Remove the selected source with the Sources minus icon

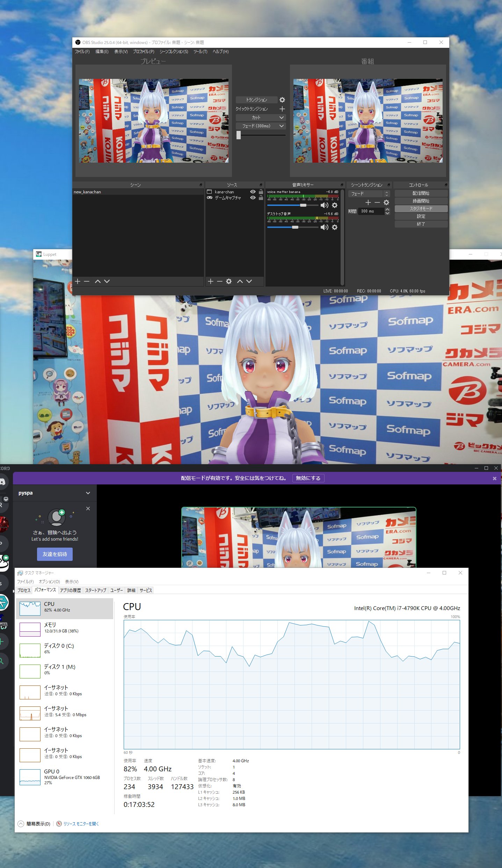[219, 281]
